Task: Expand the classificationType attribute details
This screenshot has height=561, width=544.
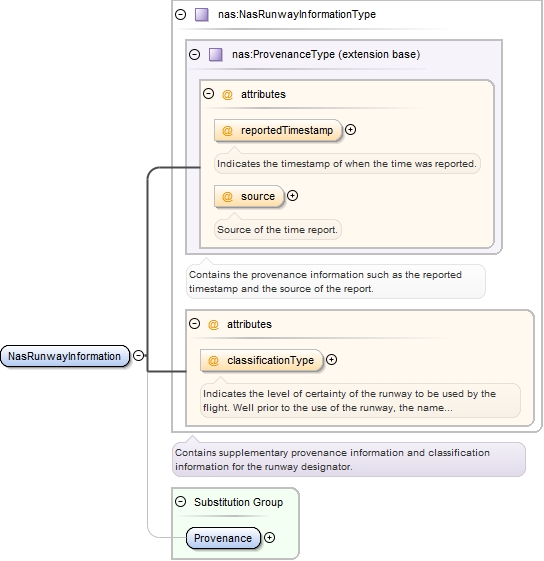Action: tap(331, 360)
